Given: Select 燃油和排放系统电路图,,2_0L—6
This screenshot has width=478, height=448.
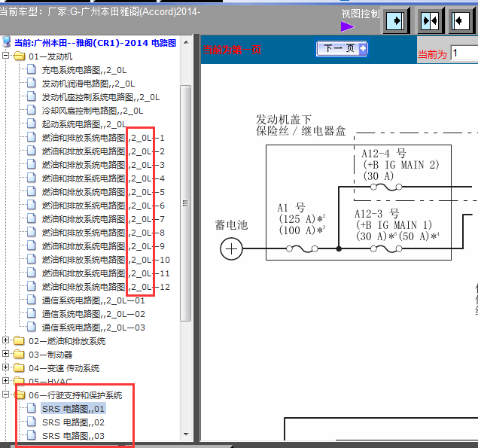Looking at the screenshot, I should pyautogui.click(x=103, y=206).
